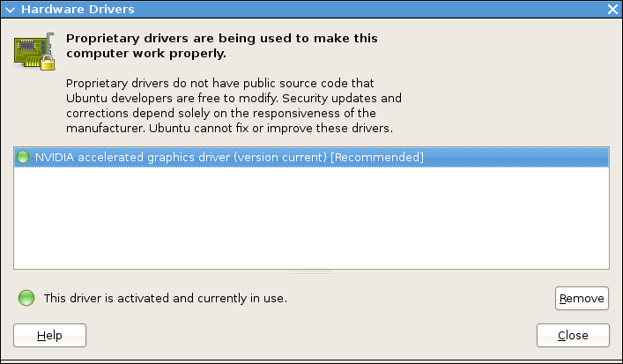The width and height of the screenshot is (623, 364).
Task: Click the paragraph about security updates
Action: tap(234, 98)
